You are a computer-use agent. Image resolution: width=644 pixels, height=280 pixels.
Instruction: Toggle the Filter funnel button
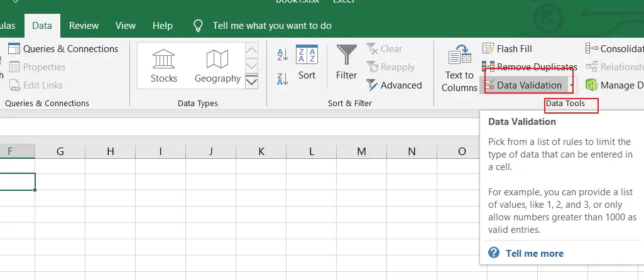[346, 63]
